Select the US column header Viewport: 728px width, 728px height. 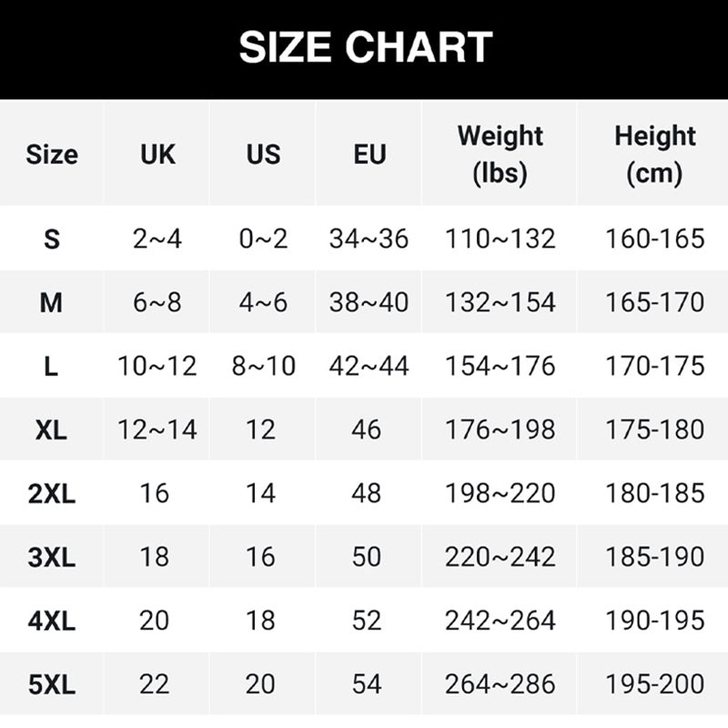pyautogui.click(x=263, y=154)
